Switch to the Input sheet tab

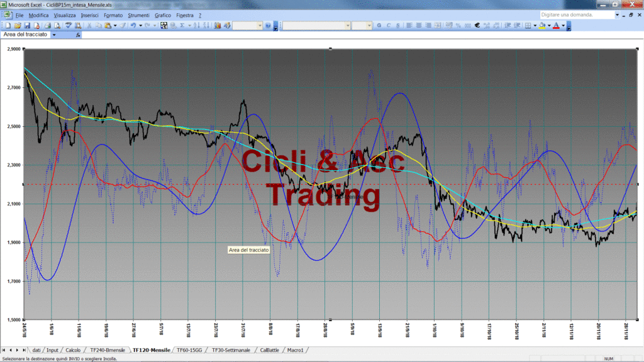point(52,350)
